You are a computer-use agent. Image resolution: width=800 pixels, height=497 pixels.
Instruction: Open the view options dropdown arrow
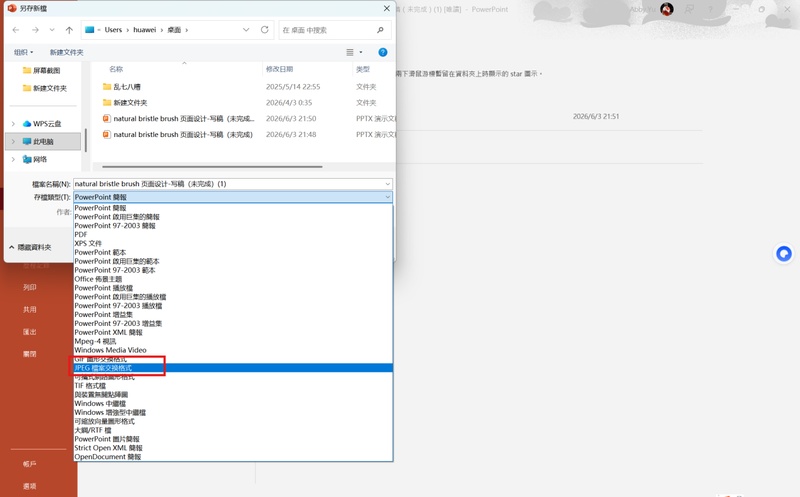click(x=361, y=52)
